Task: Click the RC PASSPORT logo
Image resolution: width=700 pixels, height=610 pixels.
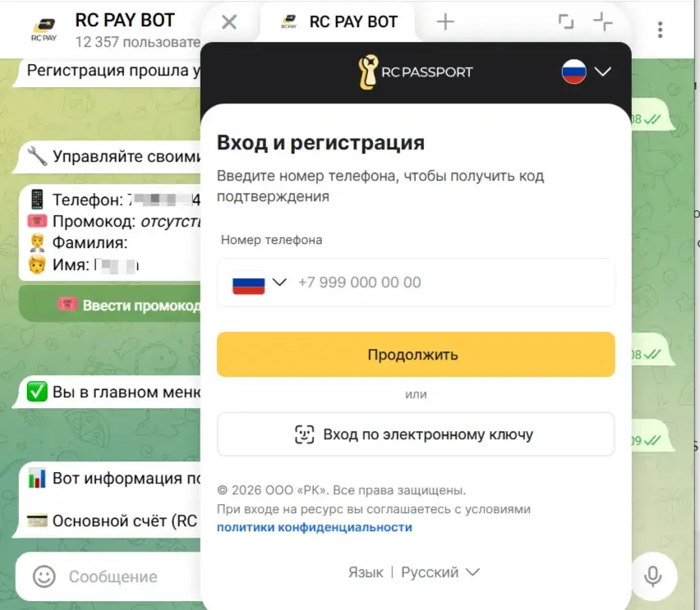Action: pyautogui.click(x=416, y=72)
